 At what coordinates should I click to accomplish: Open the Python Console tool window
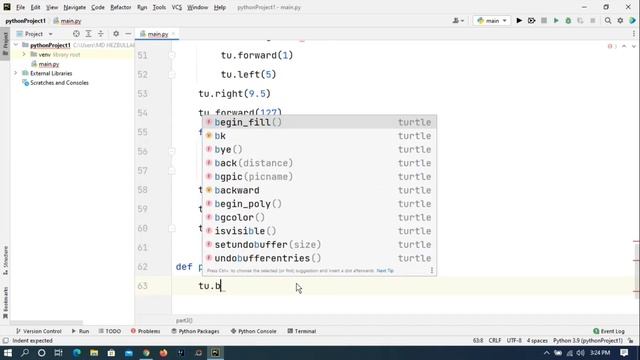pos(253,331)
